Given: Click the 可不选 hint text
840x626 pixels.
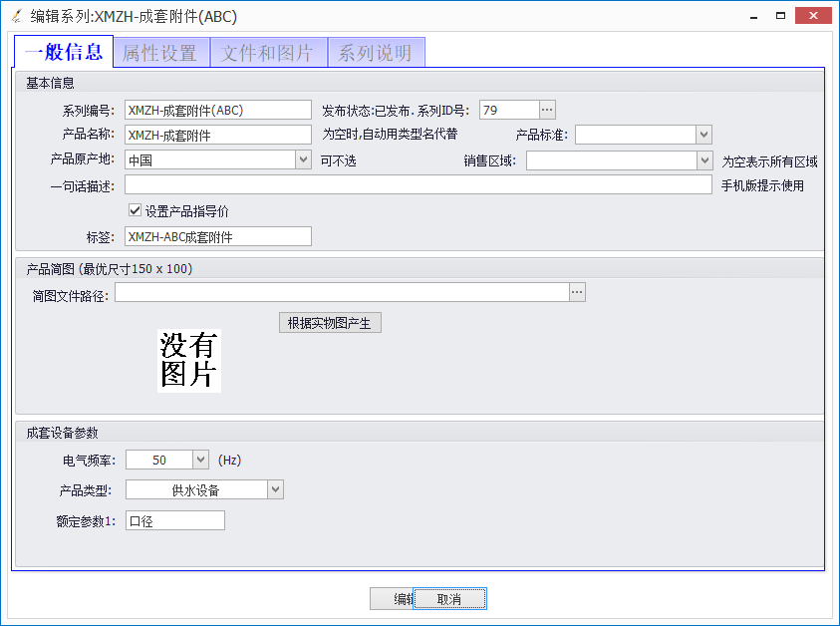Looking at the screenshot, I should point(338,160).
